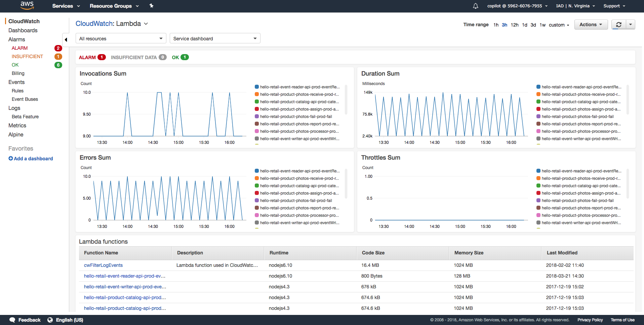Set the time range to 3d
The width and height of the screenshot is (644, 325).
pos(533,25)
